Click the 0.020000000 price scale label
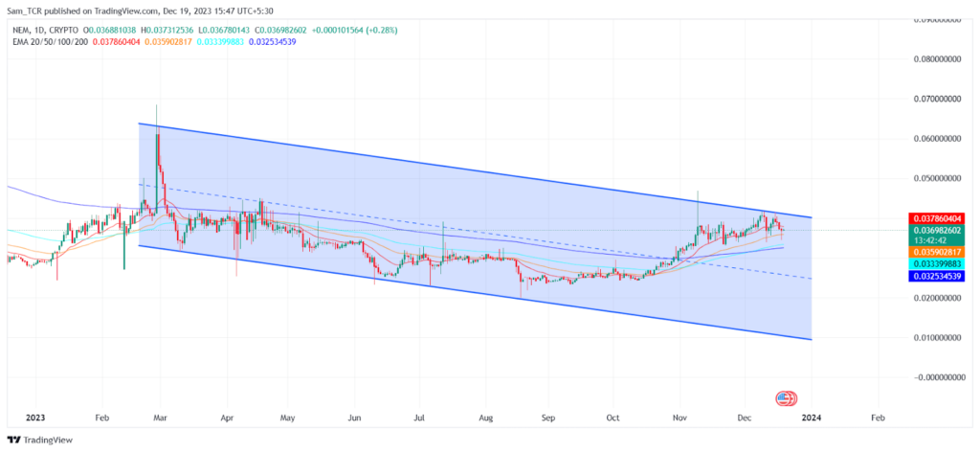Screen dimensions: 980x452 click(x=936, y=298)
